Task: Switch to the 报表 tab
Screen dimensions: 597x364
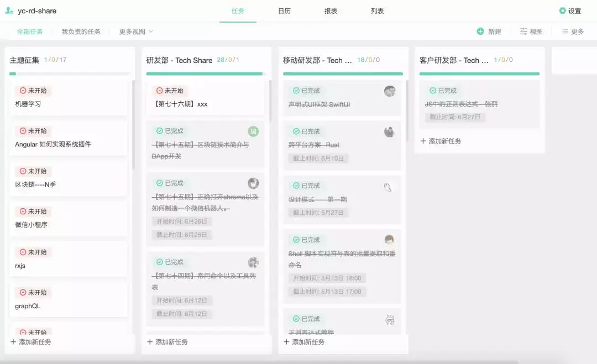Action: [x=331, y=11]
